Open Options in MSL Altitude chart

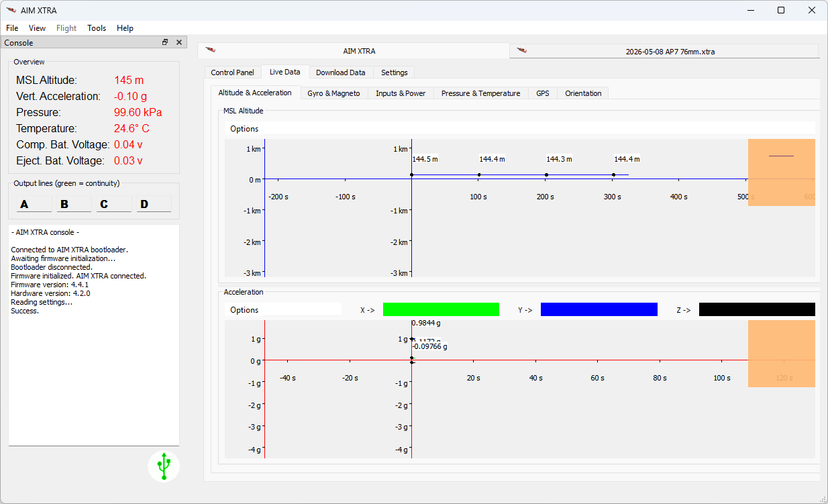pos(244,129)
